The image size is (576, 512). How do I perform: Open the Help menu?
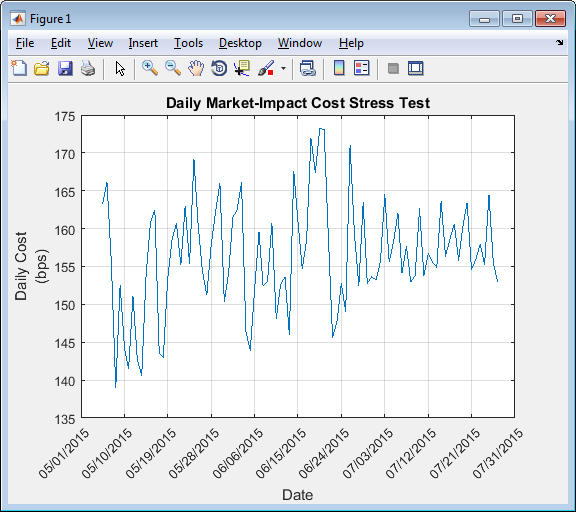point(351,43)
